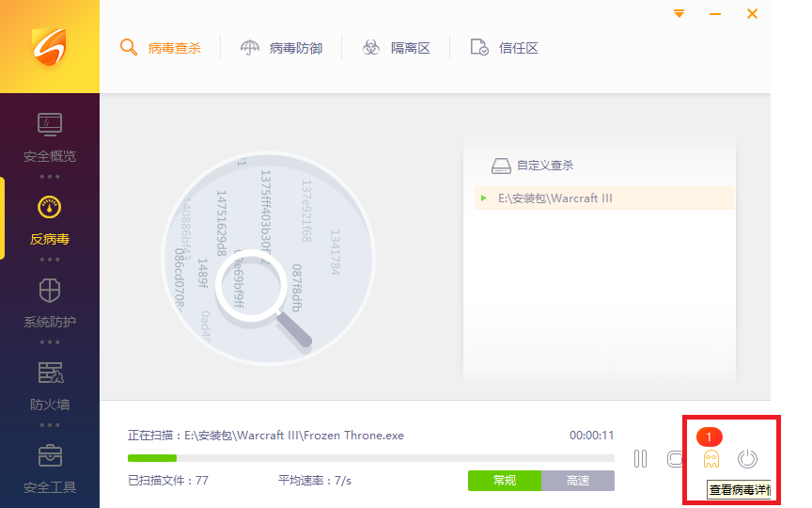This screenshot has height=508, width=812.
Task: Open the 隔离区 quarantine tab
Action: (397, 48)
